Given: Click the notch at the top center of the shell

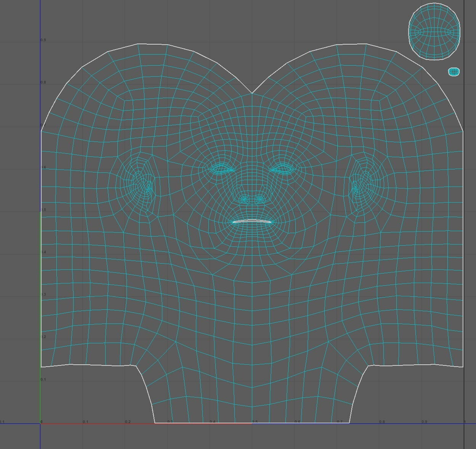Looking at the screenshot, I should click(x=252, y=93).
